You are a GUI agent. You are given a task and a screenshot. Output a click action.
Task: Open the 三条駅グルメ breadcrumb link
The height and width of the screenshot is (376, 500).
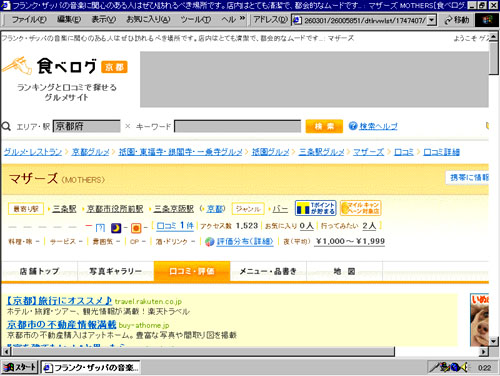click(321, 152)
